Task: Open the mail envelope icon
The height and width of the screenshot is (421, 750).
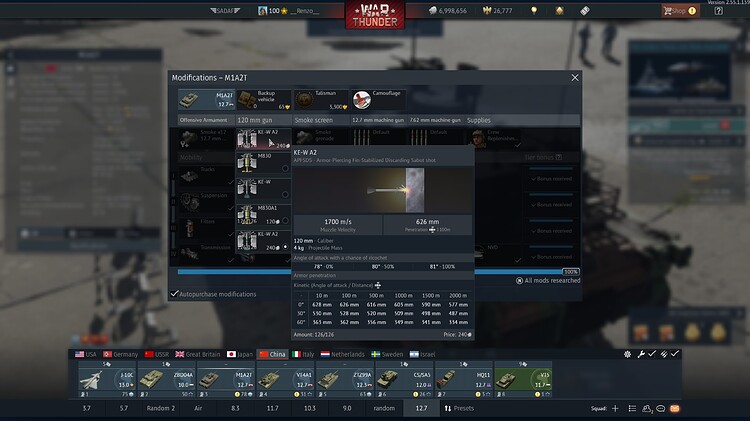Action: pyautogui.click(x=674, y=408)
